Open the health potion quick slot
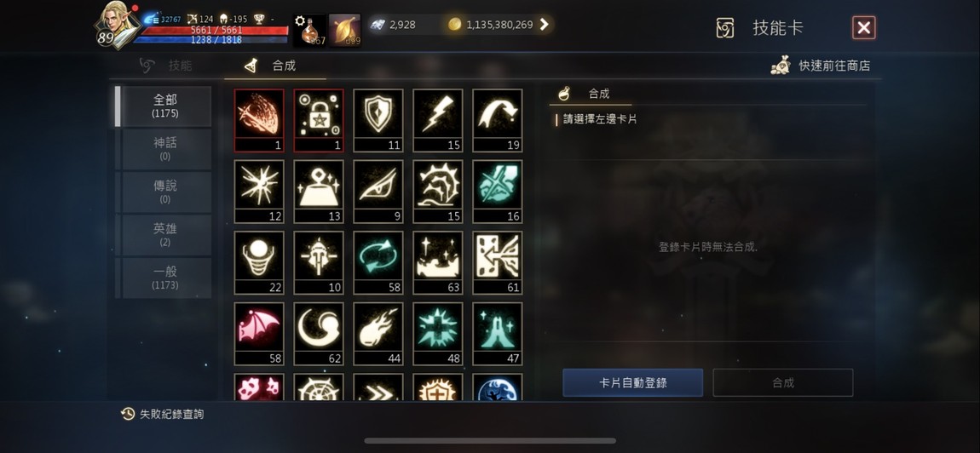980x453 pixels. point(310,30)
